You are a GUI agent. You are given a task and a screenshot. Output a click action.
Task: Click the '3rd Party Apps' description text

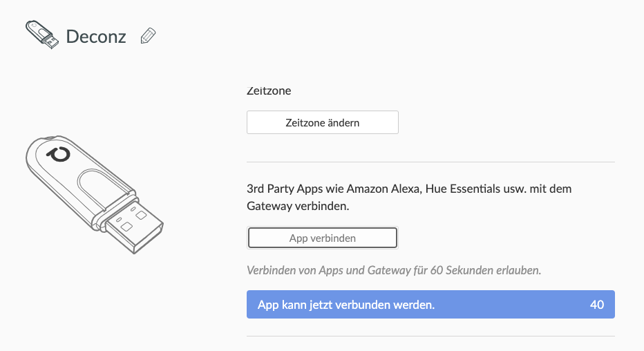pyautogui.click(x=409, y=188)
